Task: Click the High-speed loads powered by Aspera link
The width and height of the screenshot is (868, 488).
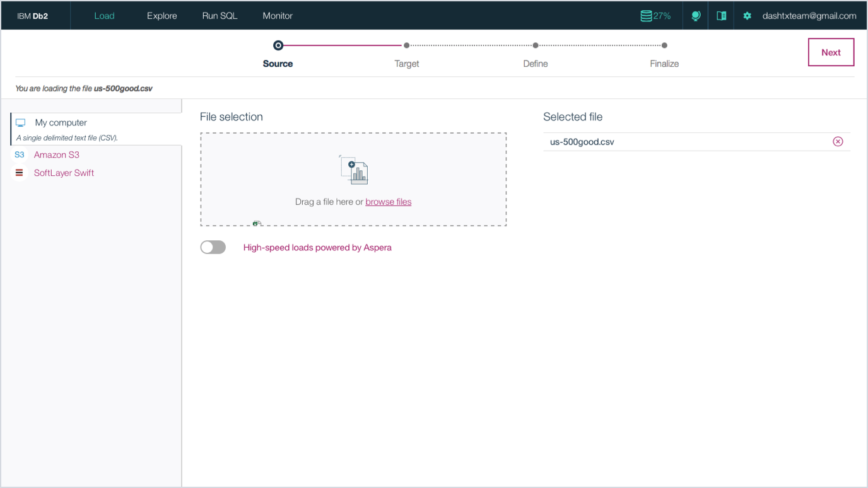Action: pos(317,247)
